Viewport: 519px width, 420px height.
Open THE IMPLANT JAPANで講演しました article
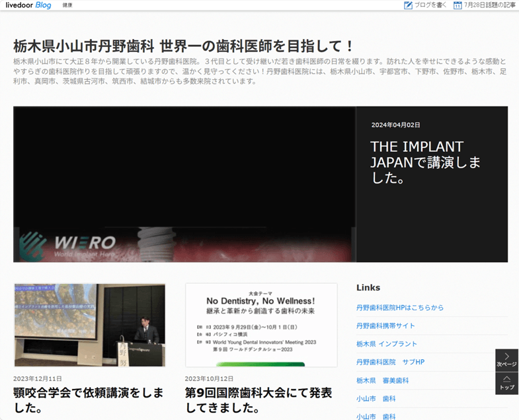425,162
